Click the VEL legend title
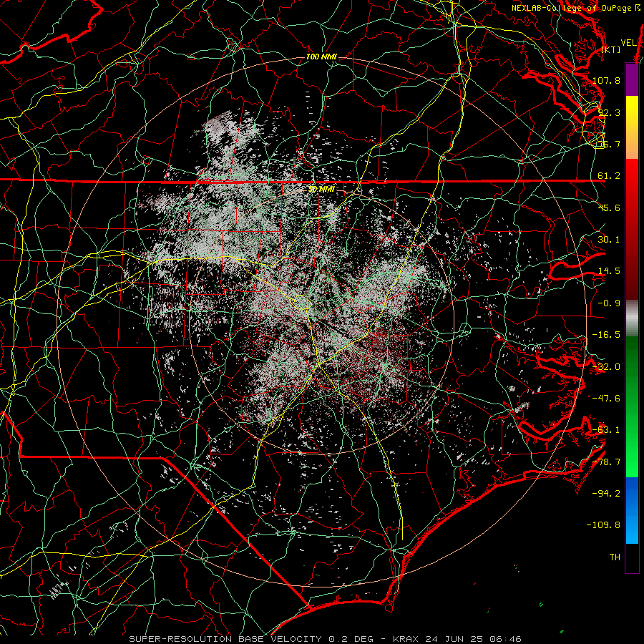 point(628,42)
